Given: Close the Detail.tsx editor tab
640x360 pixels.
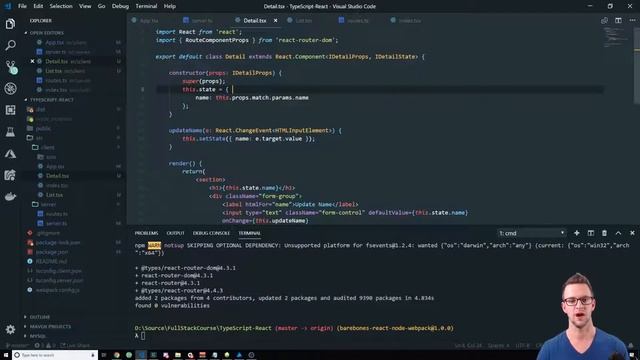Looking at the screenshot, I should coord(276,20).
